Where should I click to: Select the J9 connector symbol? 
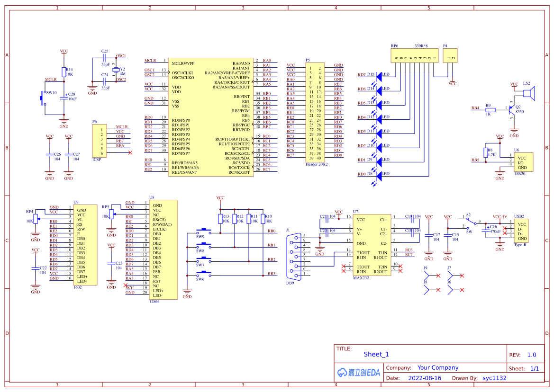click(427, 276)
